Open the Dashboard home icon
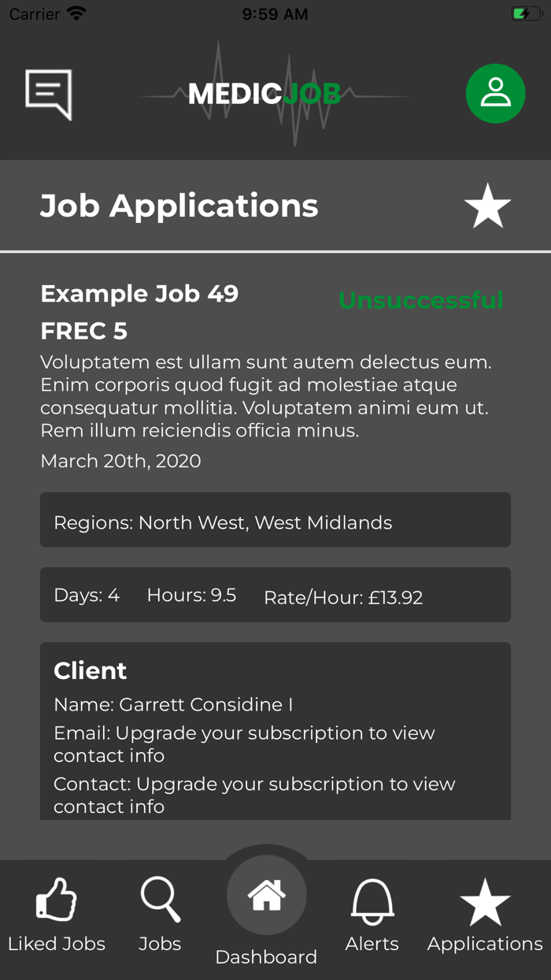The width and height of the screenshot is (551, 980). pos(266,894)
